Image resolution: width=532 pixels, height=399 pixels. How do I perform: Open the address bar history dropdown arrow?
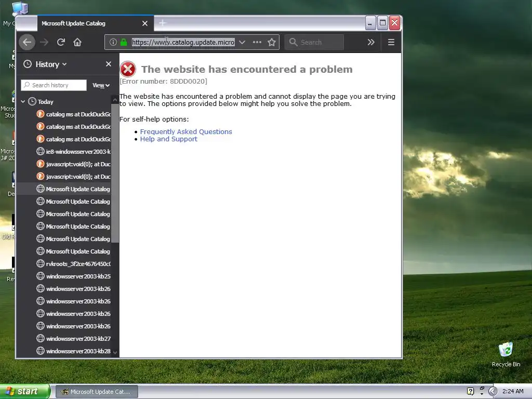[x=242, y=42]
